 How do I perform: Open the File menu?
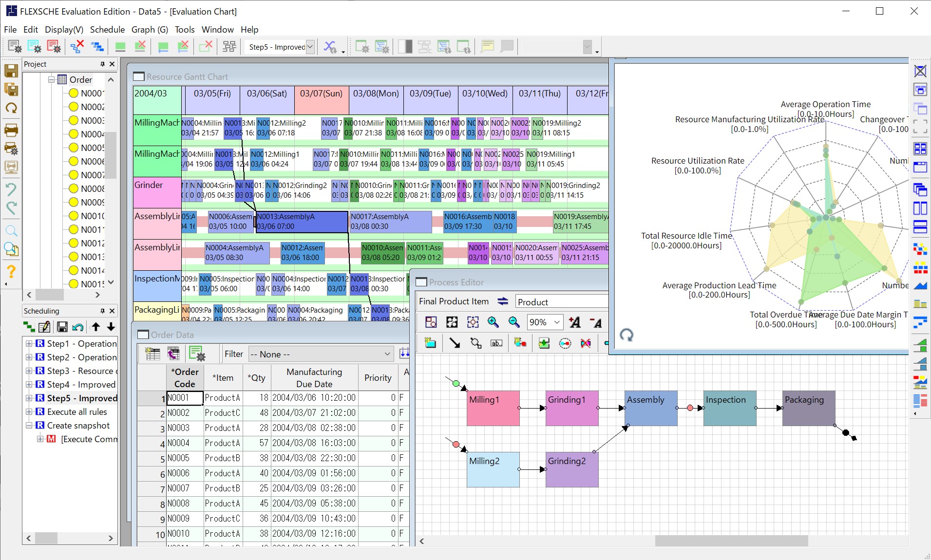coord(10,30)
